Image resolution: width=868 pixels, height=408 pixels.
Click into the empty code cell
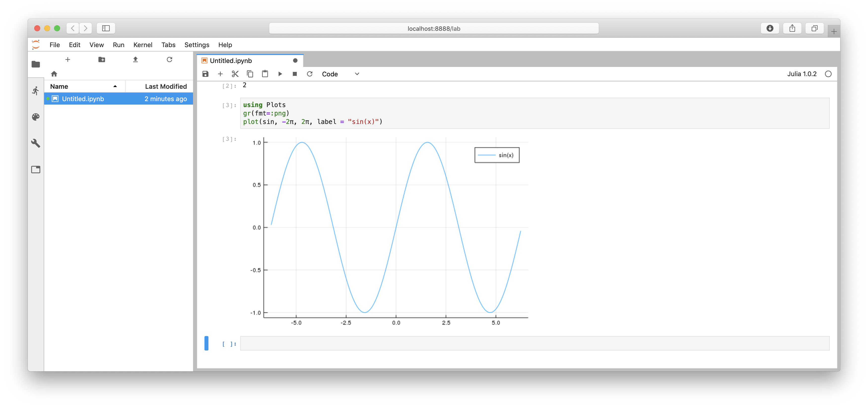534,343
